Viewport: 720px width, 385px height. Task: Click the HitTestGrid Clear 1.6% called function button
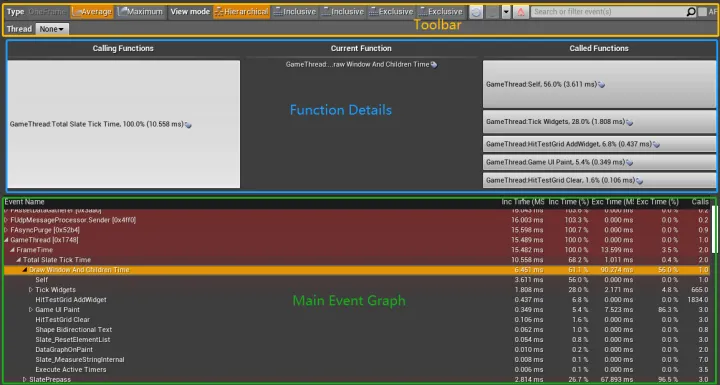click(599, 180)
